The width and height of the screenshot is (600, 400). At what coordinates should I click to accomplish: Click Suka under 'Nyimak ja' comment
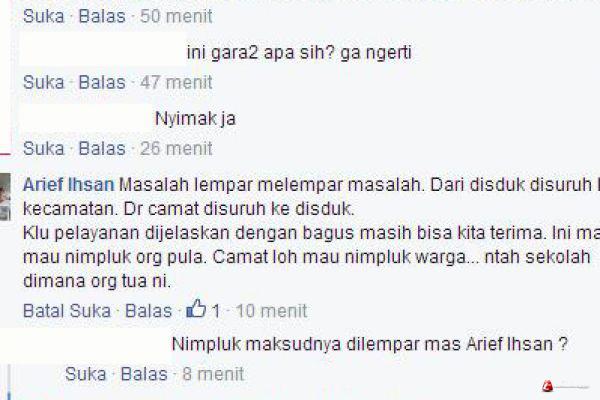pos(43,149)
